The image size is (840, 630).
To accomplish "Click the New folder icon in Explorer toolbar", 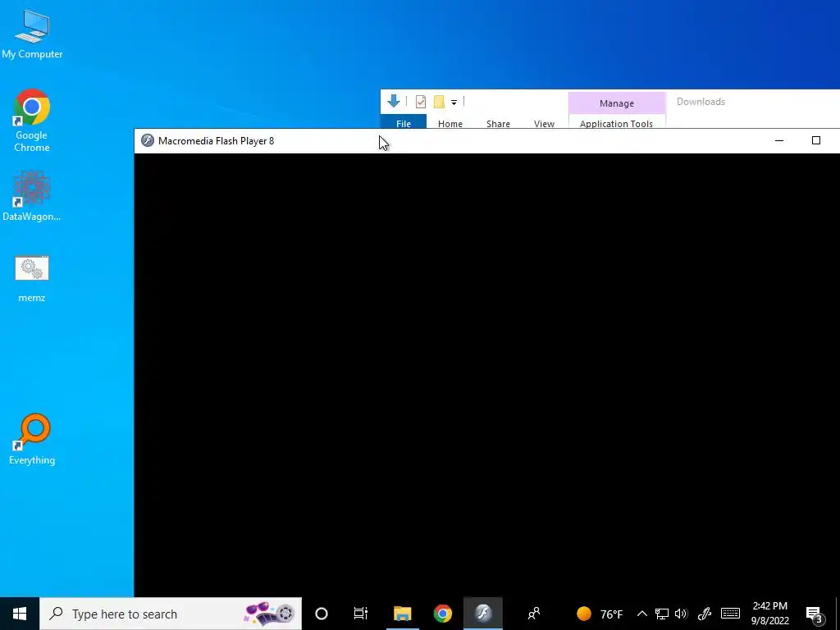I will point(439,101).
